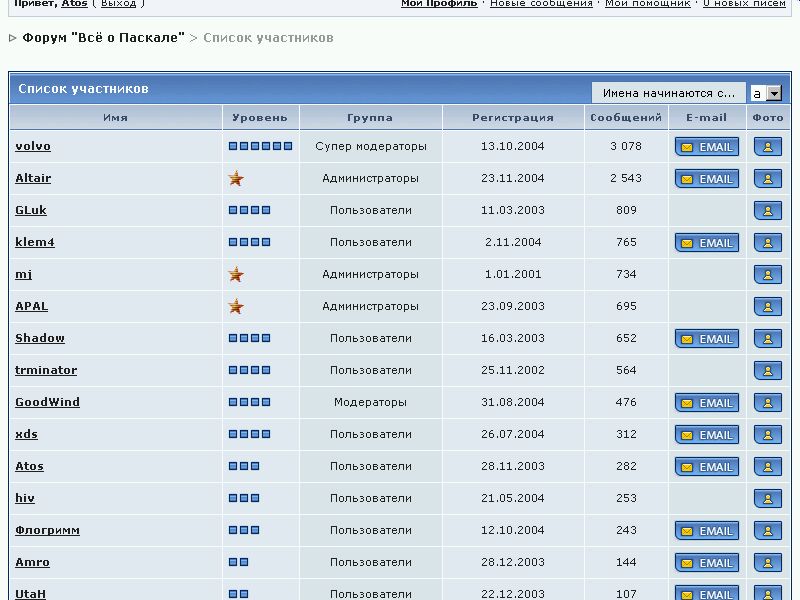Open the photo icon for trminator

767,371
